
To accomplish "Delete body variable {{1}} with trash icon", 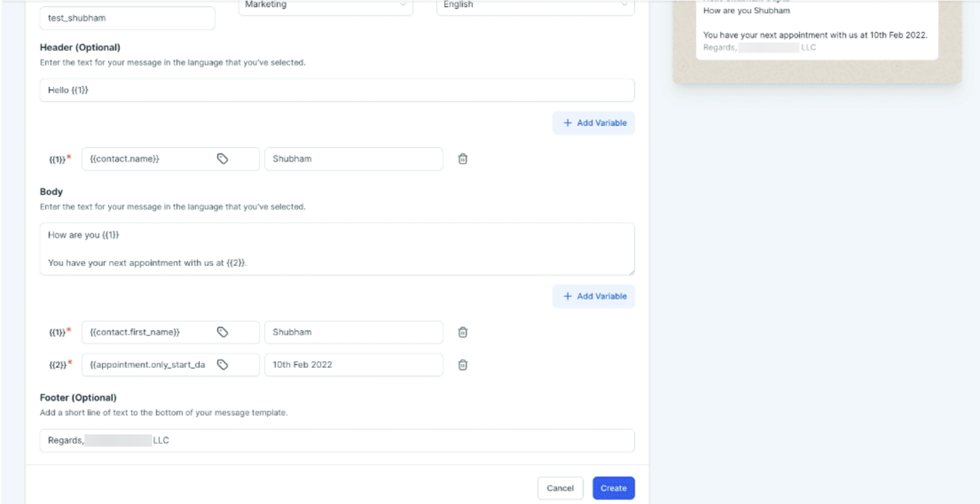I will tap(462, 332).
